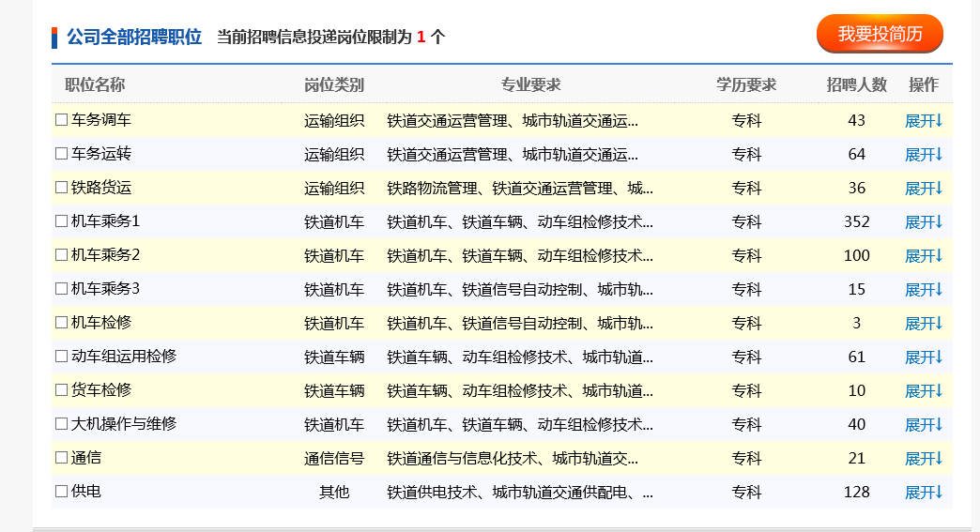This screenshot has height=532, width=980.
Task: Mark the 机车检修 checkbox
Action: pos(62,323)
